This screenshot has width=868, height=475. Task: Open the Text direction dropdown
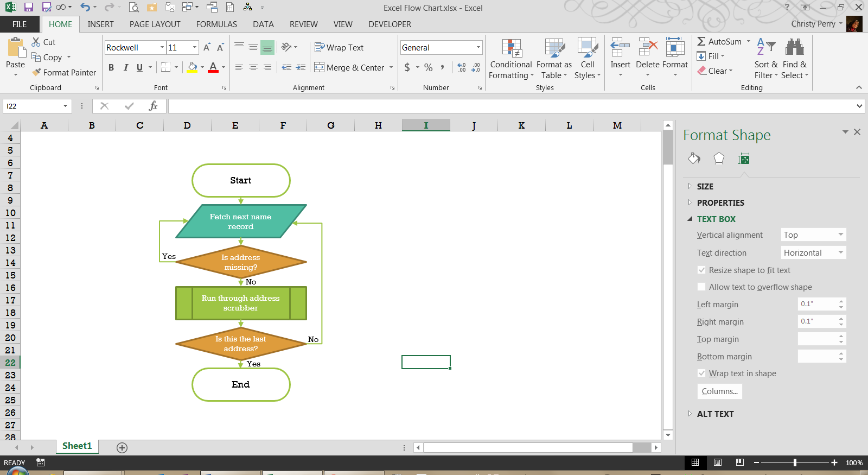[x=813, y=253]
